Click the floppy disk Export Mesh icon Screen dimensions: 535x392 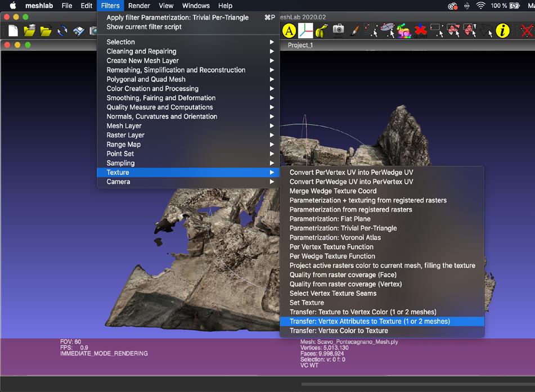(x=78, y=31)
